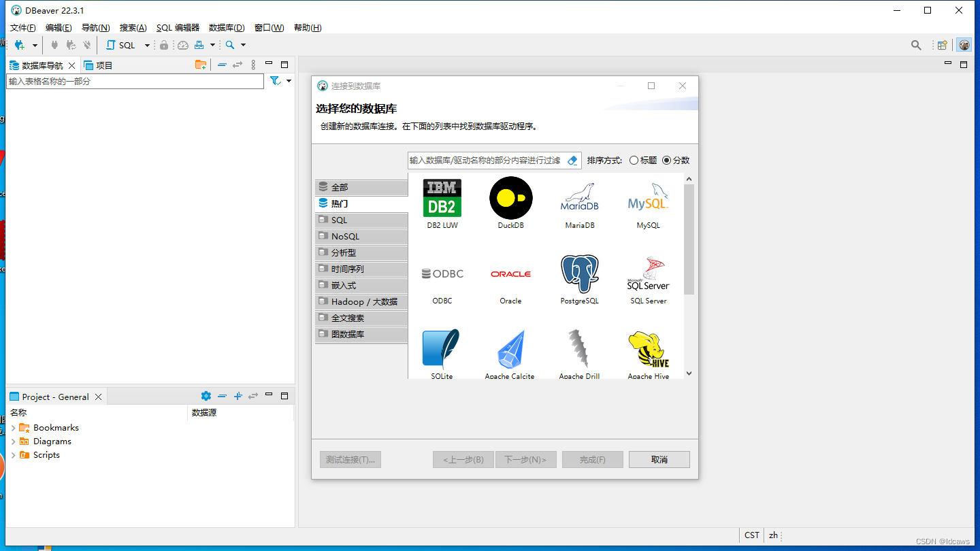
Task: Click collapse all icon in Project panel
Action: tap(222, 396)
